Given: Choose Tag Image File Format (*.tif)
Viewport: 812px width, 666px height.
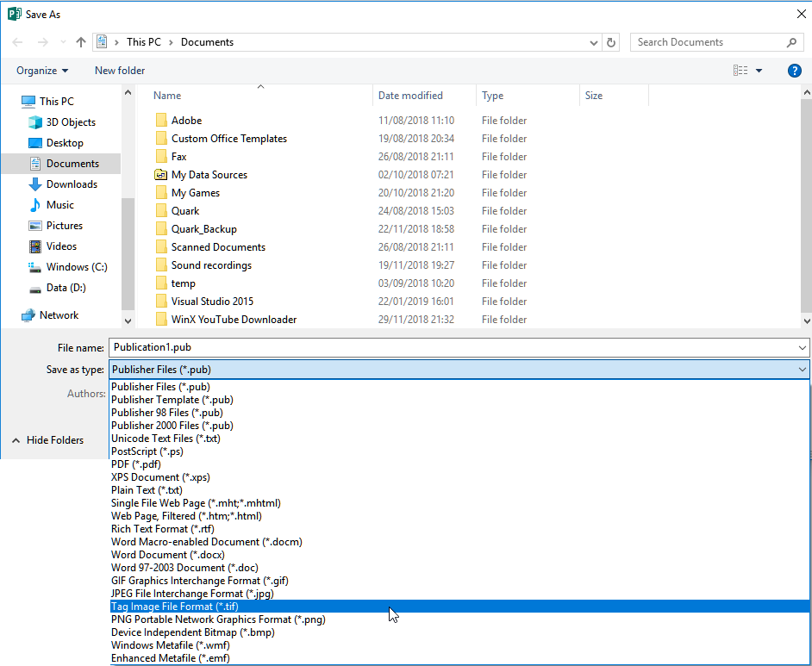Looking at the screenshot, I should point(459,607).
